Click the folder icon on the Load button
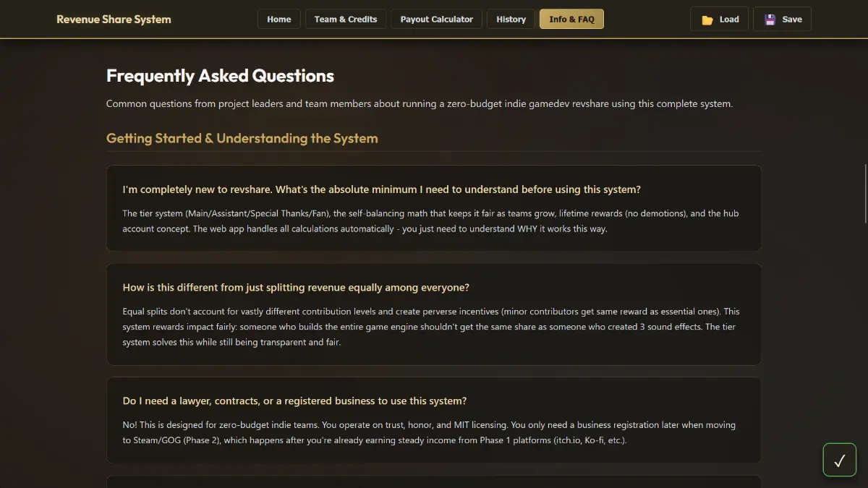This screenshot has height=488, width=868. [x=707, y=19]
